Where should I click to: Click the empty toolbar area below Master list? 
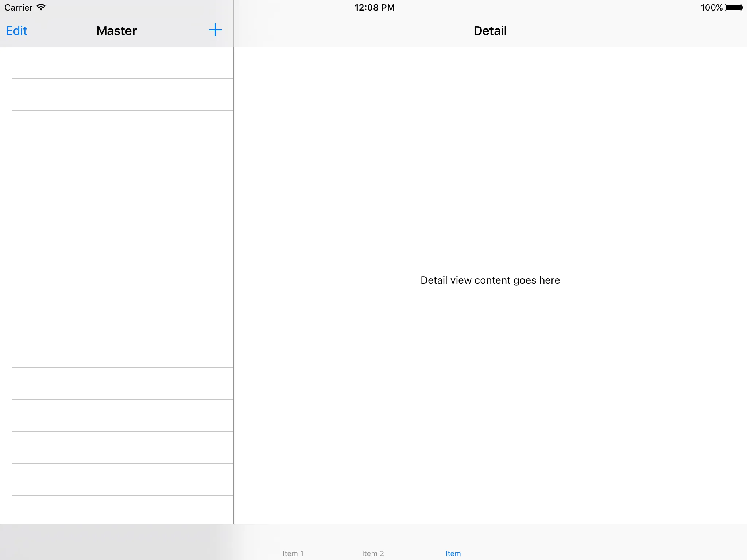tap(117, 542)
